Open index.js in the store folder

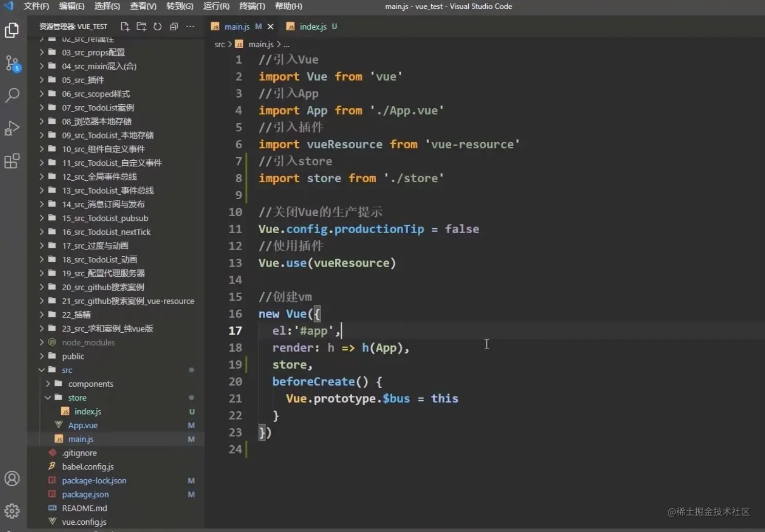pos(88,411)
